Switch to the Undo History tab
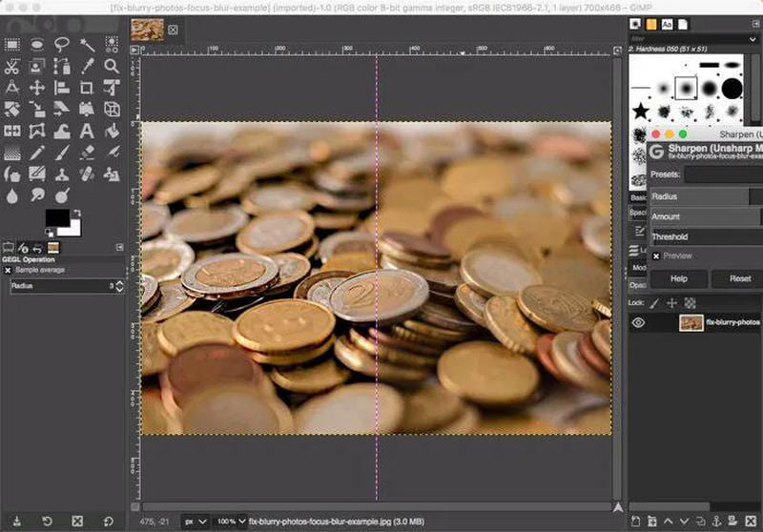This screenshot has width=763, height=532. (37, 248)
